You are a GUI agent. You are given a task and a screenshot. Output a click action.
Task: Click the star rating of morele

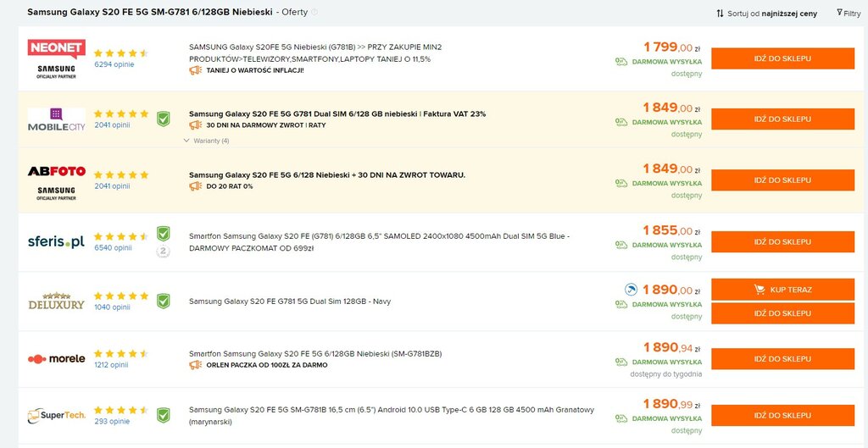tap(121, 353)
